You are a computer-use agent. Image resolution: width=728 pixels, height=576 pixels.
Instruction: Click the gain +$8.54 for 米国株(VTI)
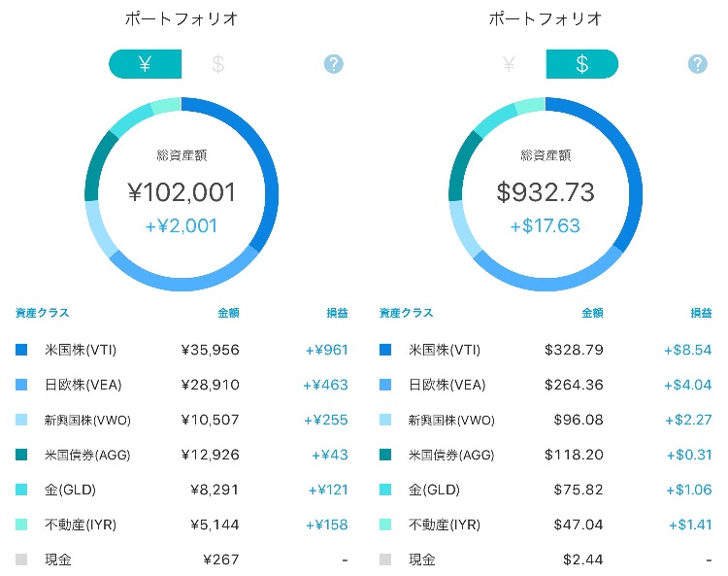click(x=687, y=350)
